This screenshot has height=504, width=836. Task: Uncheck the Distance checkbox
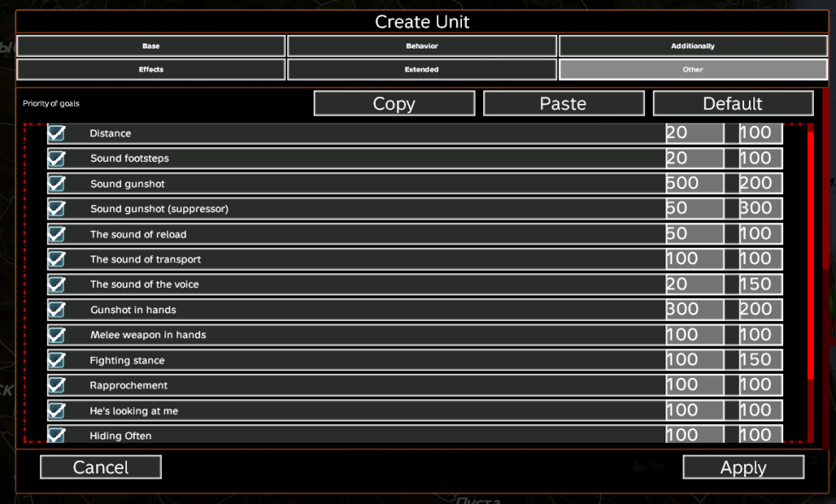[57, 133]
